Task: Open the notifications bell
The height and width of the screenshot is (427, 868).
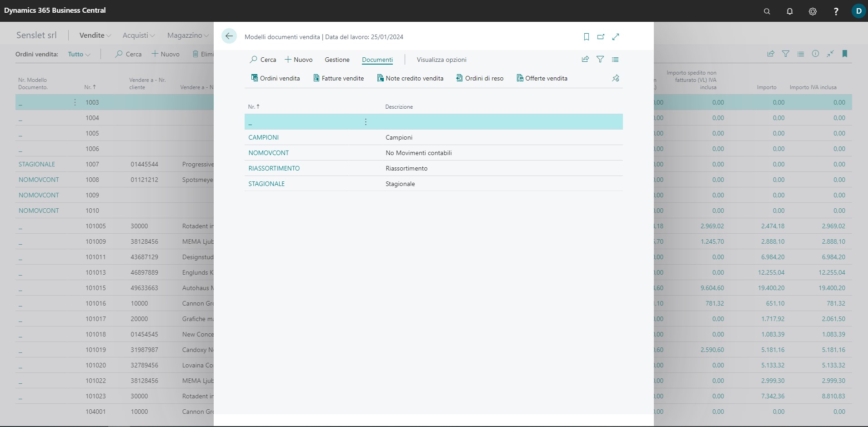Action: [790, 11]
